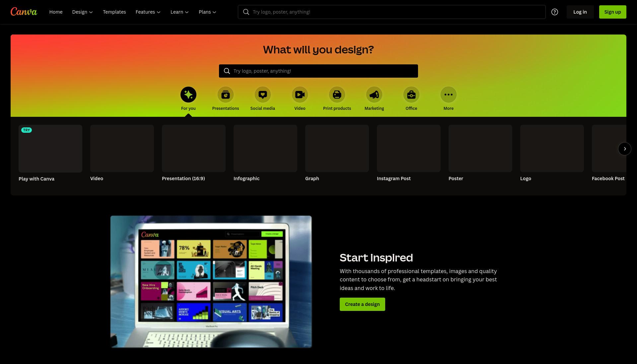Select the Presentations category icon
The width and height of the screenshot is (637, 364).
tap(226, 95)
